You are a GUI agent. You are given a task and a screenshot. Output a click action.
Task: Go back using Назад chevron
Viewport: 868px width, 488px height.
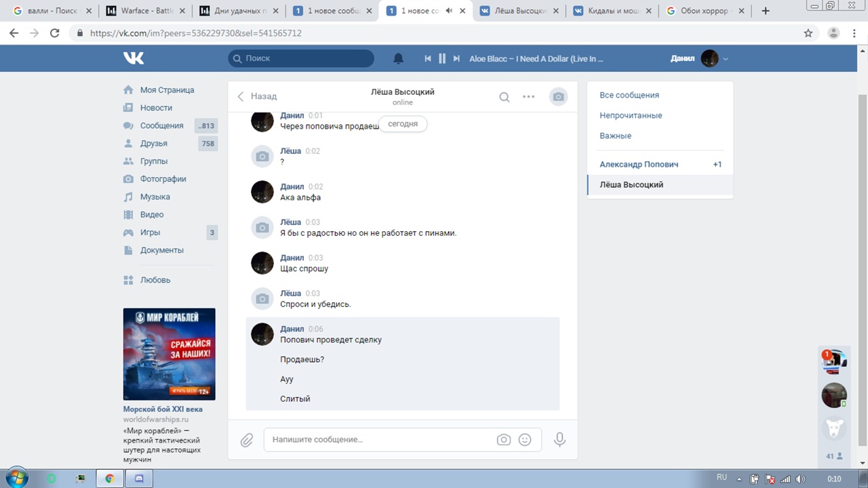(256, 96)
